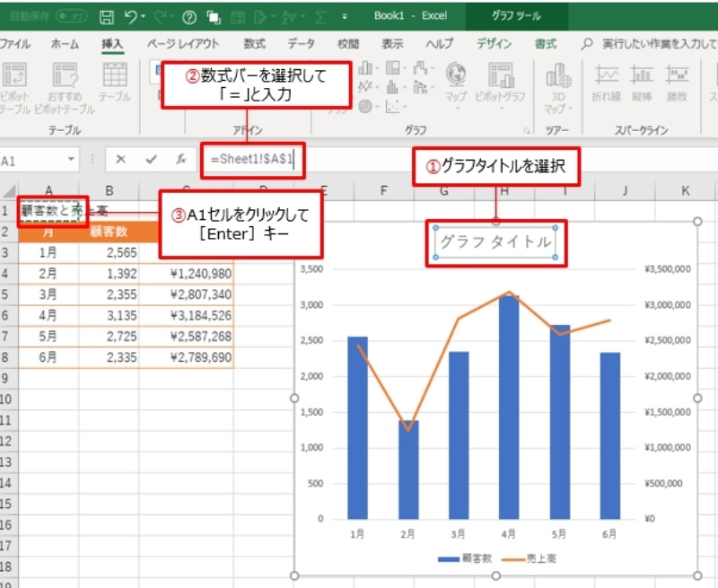Select the グラフ タイトル text box

[495, 241]
